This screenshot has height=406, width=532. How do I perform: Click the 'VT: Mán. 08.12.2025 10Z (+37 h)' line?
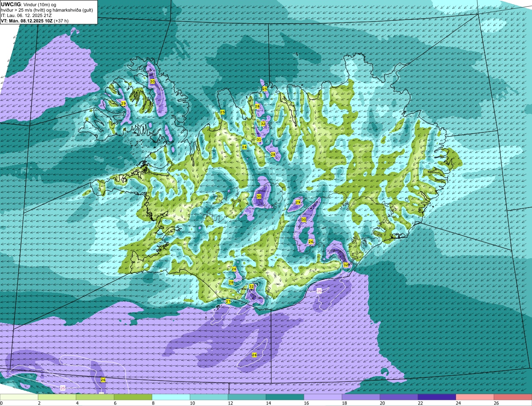(x=34, y=20)
